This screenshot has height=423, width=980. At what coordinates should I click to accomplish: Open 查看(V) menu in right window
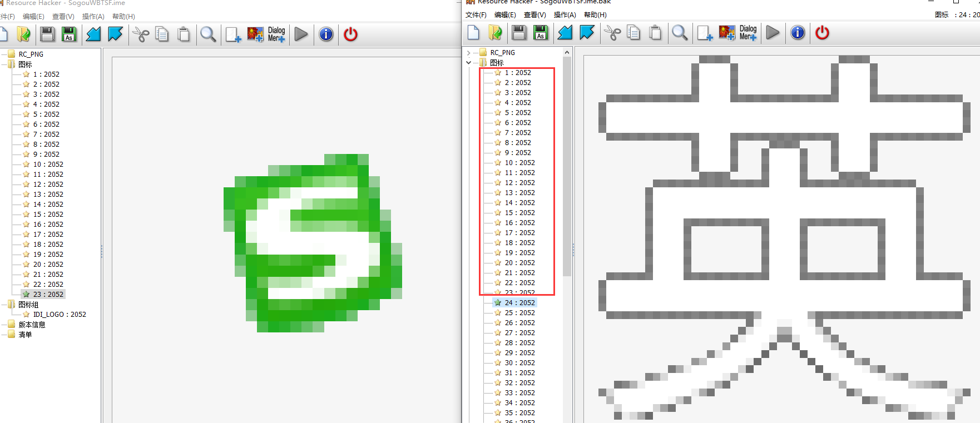click(x=535, y=15)
